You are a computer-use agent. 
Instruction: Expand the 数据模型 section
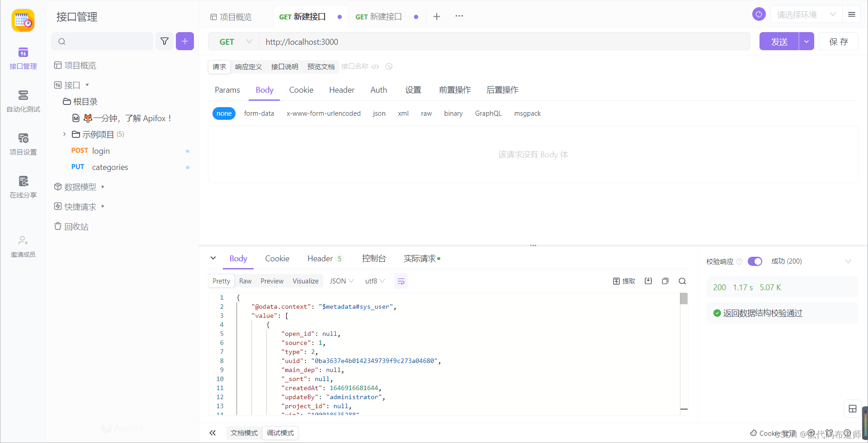tap(103, 186)
